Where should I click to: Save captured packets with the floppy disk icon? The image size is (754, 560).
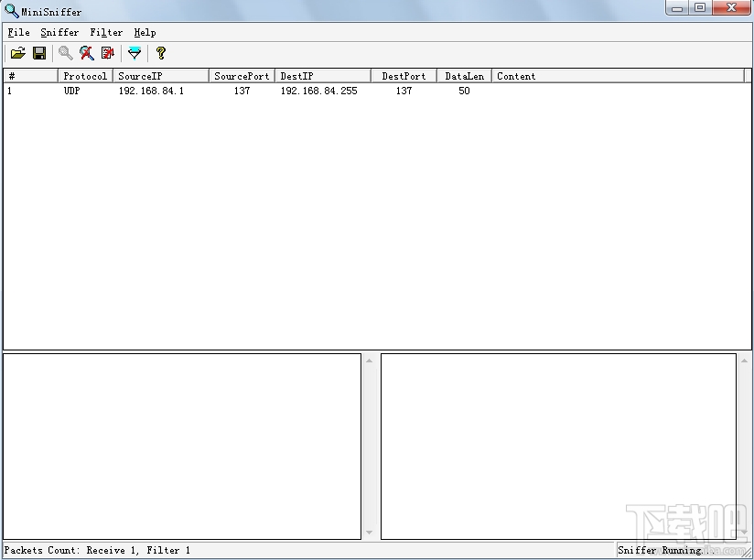tap(39, 53)
